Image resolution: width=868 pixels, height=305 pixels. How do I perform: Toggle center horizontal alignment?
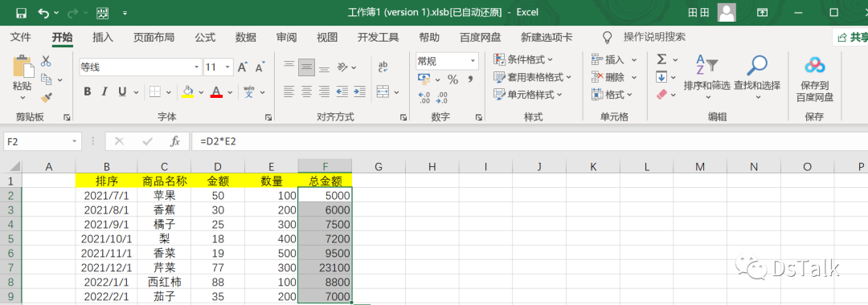(x=306, y=91)
